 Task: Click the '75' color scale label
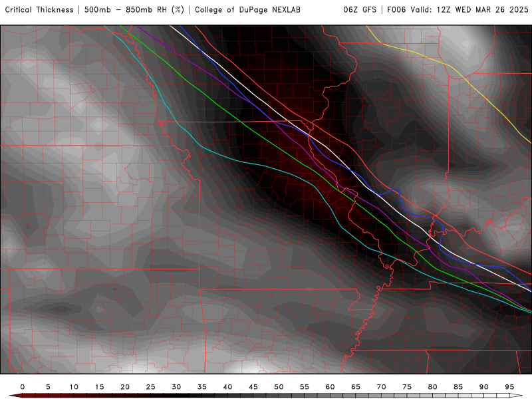tap(407, 387)
